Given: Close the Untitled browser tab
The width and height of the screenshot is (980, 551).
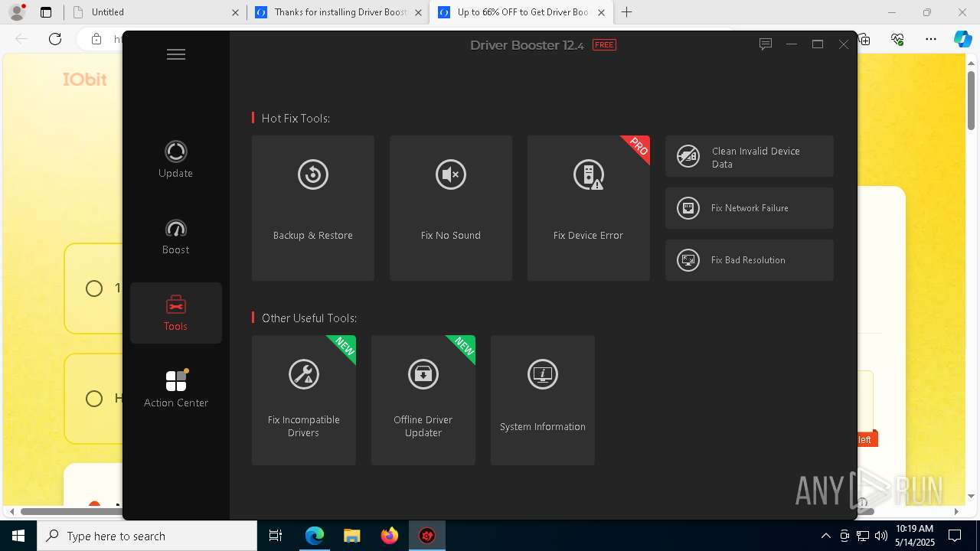Looking at the screenshot, I should (235, 12).
